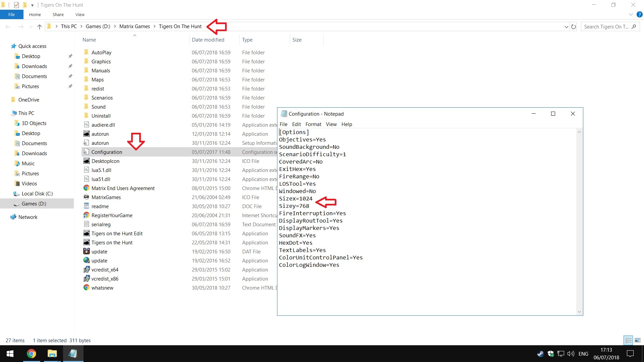Open the Format menu in Notepad

point(313,124)
